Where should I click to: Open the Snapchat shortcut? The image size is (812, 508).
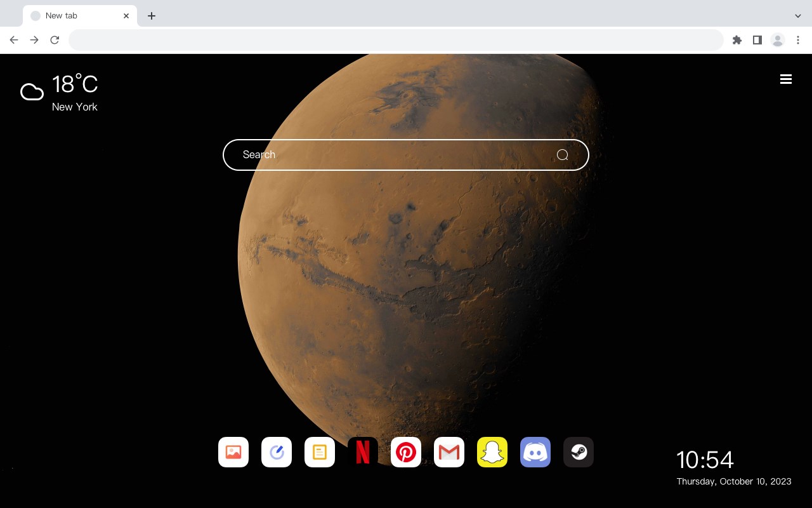coord(492,452)
